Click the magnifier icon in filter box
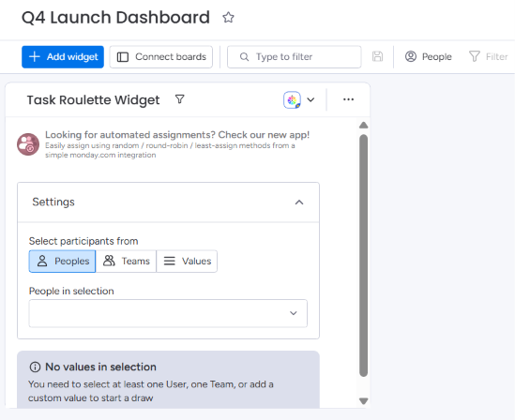Viewport: 515px width, 420px height. pos(244,57)
